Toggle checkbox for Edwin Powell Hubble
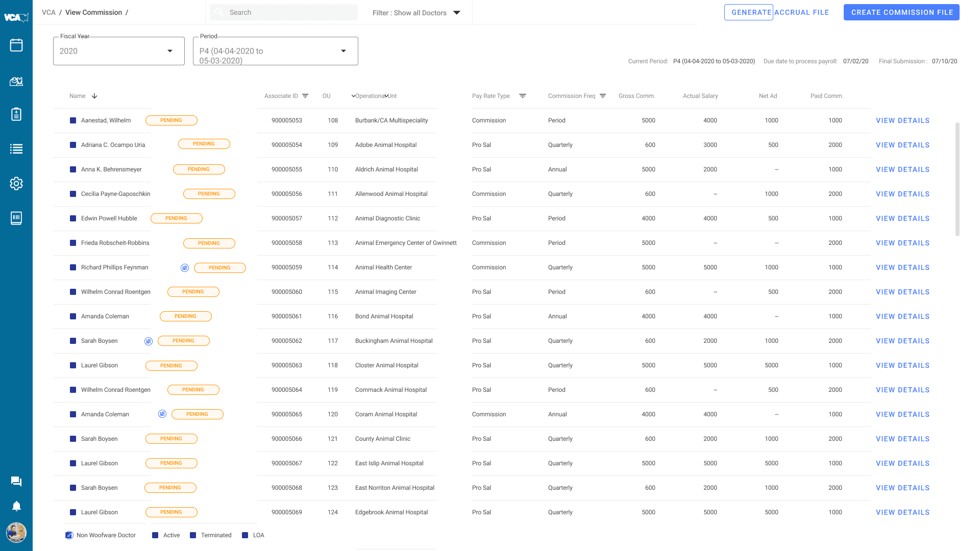Image resolution: width=980 pixels, height=551 pixels. 73,218
